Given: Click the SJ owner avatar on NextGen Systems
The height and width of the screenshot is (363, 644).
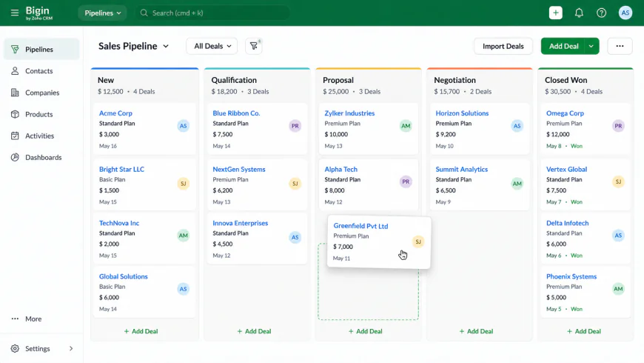Looking at the screenshot, I should [295, 183].
